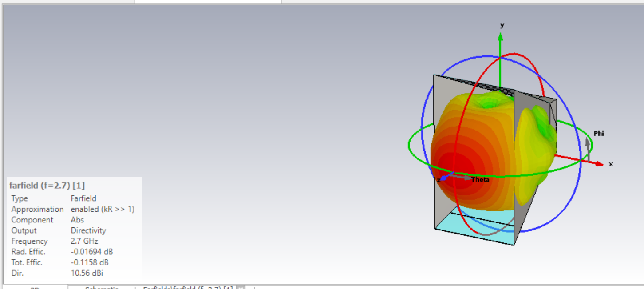Click the green y-axis arrowhead
The image size is (644, 289).
click(500, 37)
